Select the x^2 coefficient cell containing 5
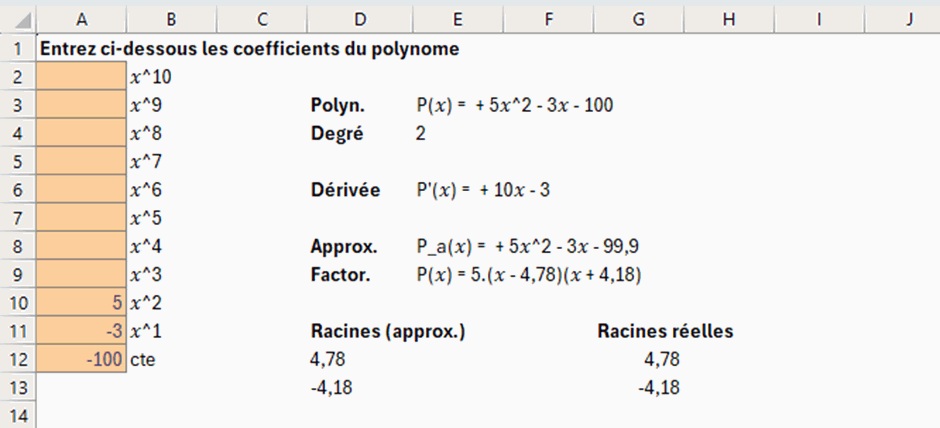 [81, 303]
